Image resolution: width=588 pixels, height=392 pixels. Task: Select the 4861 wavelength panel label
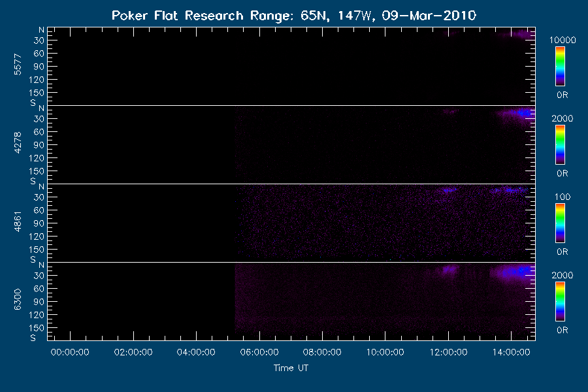point(18,221)
